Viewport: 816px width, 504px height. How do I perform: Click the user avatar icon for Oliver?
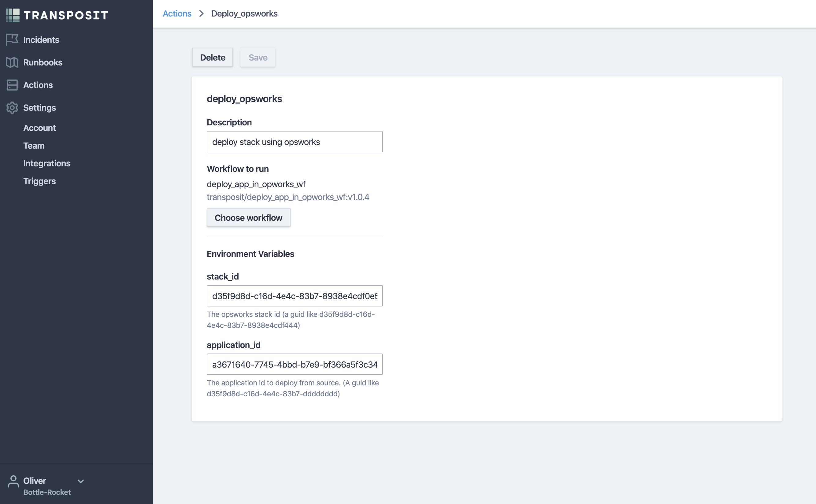click(x=13, y=482)
